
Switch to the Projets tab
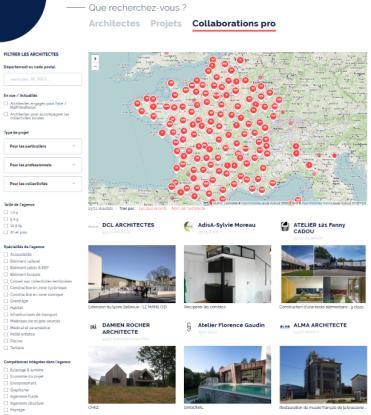(x=166, y=24)
